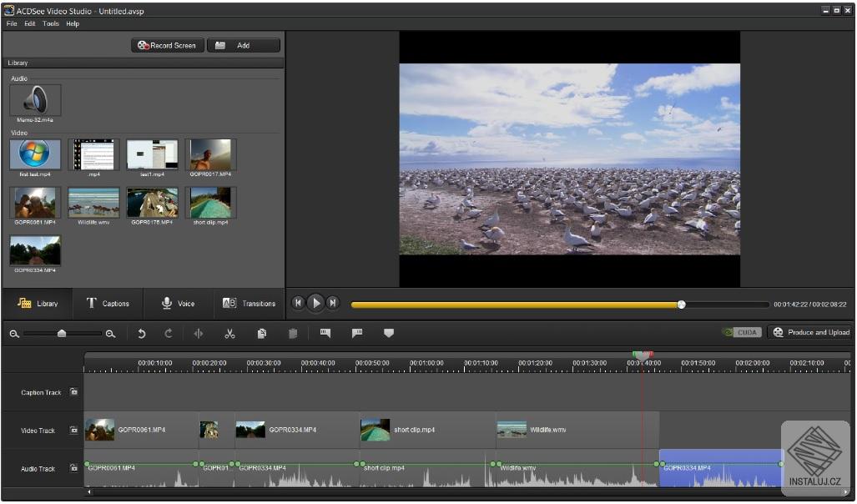Select the Split clip tool icon
The height and width of the screenshot is (504, 857).
[x=201, y=332]
